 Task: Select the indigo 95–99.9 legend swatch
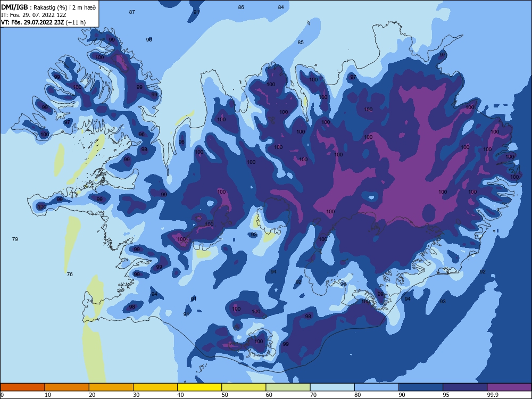coord(465,387)
